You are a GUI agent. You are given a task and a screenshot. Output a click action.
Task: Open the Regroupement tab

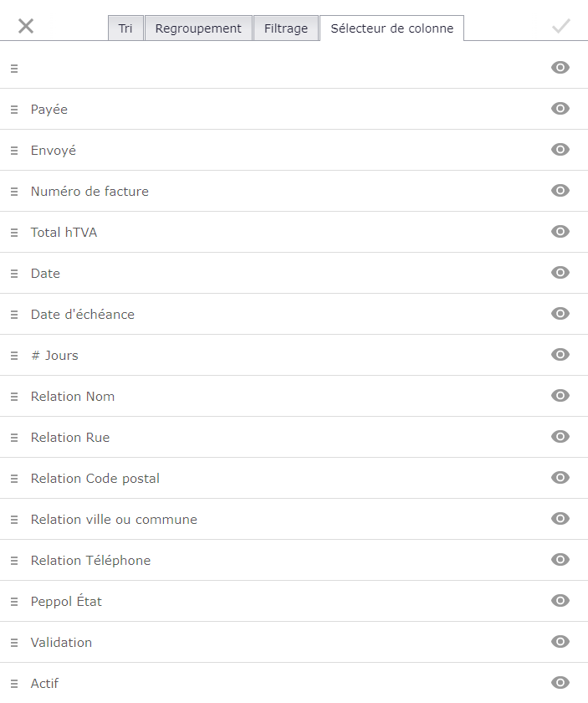pos(198,28)
